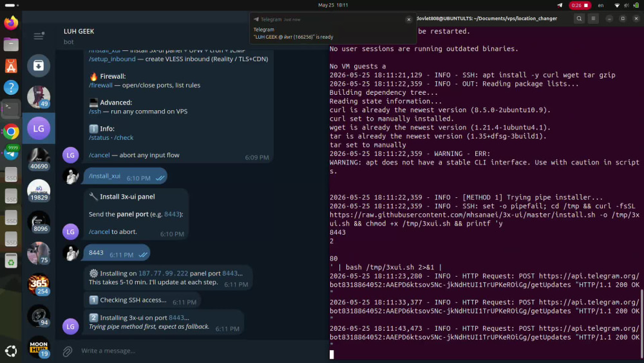Open the terminal hamburger menu
The height and width of the screenshot is (363, 644).
coord(593,19)
